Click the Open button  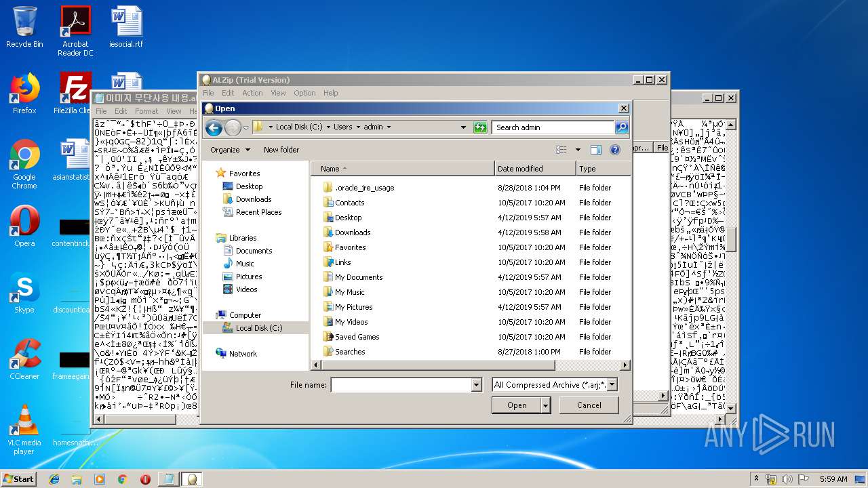[517, 405]
